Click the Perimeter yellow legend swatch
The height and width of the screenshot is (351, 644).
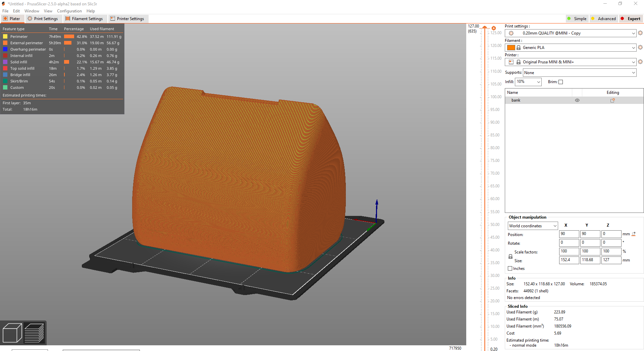coord(5,37)
